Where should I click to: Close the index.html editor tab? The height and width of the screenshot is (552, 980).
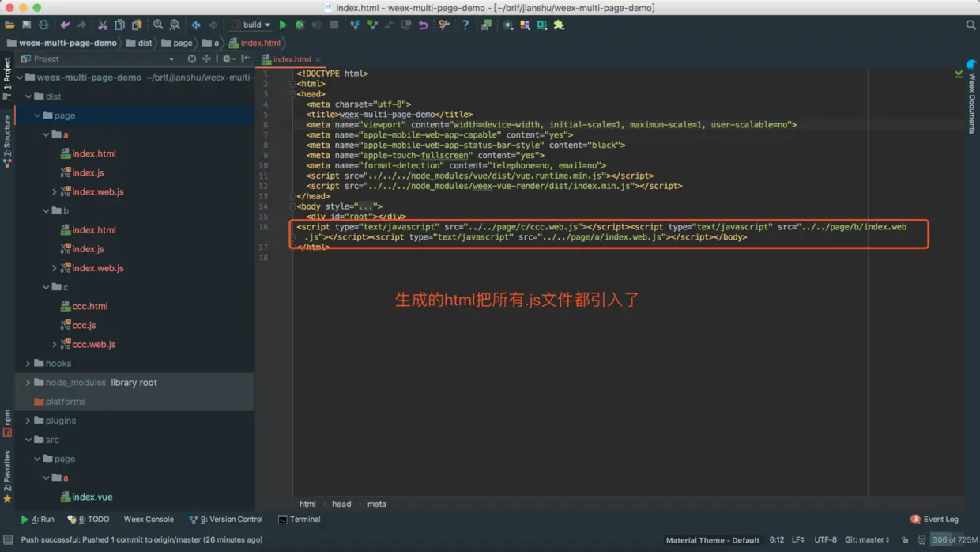point(318,59)
